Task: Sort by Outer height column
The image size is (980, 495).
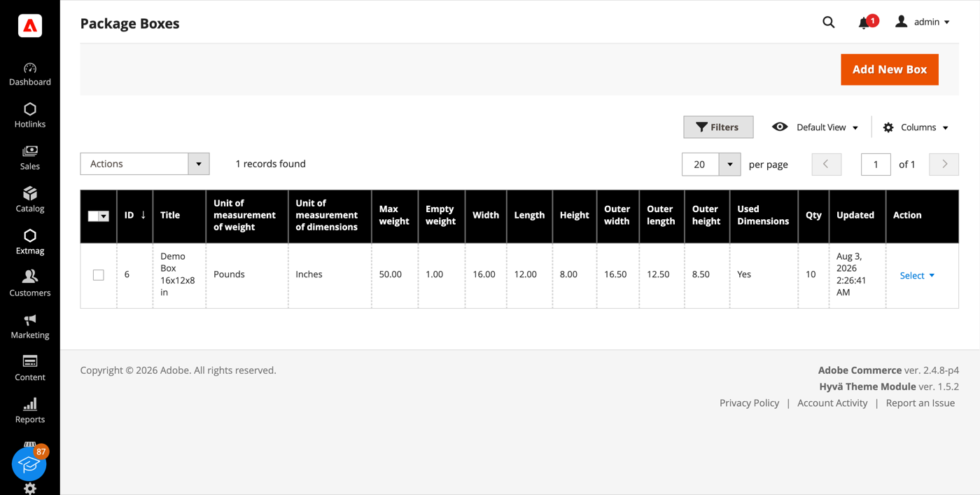Action: click(x=707, y=216)
